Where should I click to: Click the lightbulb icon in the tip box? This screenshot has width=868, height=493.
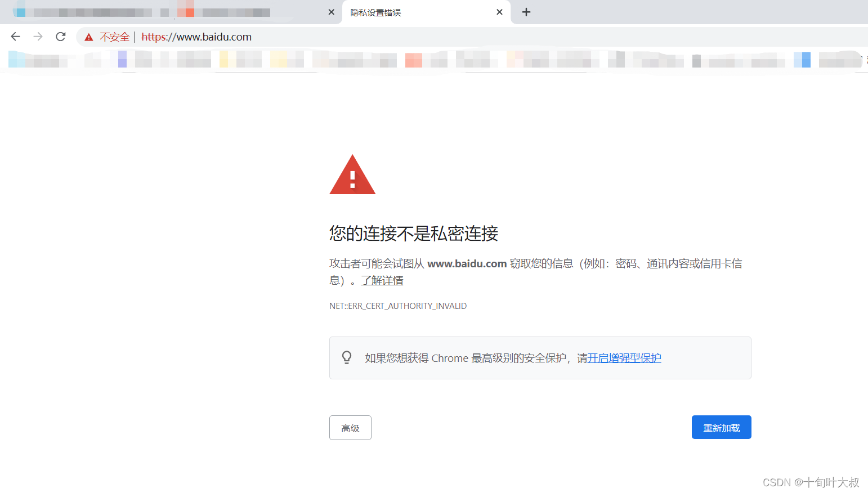point(347,357)
